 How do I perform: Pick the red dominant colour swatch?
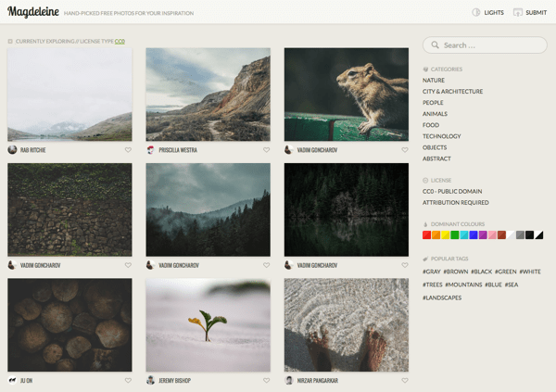(427, 235)
